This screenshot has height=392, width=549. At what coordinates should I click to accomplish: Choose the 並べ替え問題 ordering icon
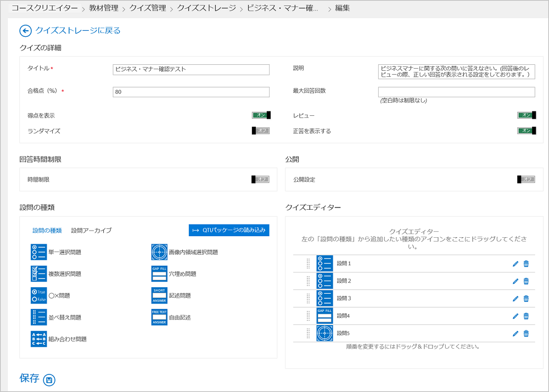tap(39, 317)
